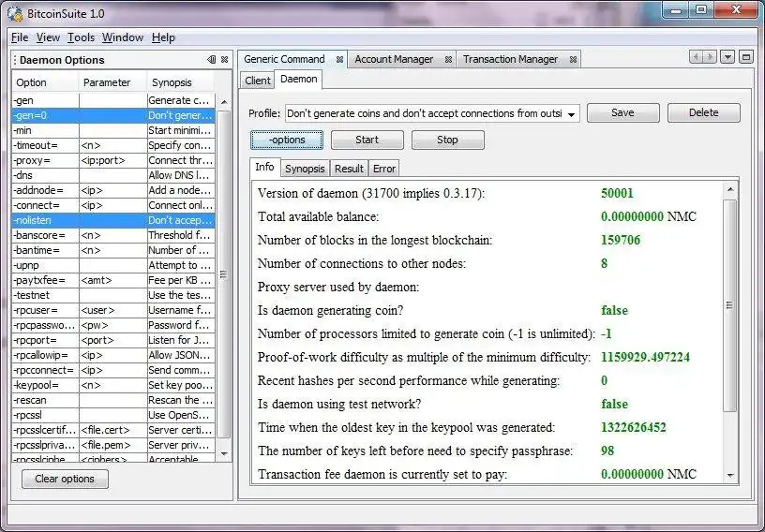Show the Synopsis tab
The height and width of the screenshot is (532, 765).
[x=305, y=169]
